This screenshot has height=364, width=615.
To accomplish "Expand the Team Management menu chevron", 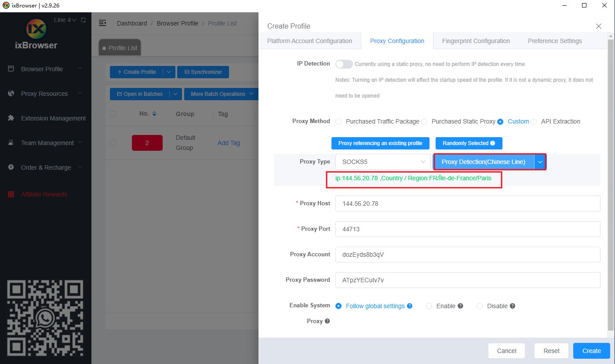I will click(80, 143).
